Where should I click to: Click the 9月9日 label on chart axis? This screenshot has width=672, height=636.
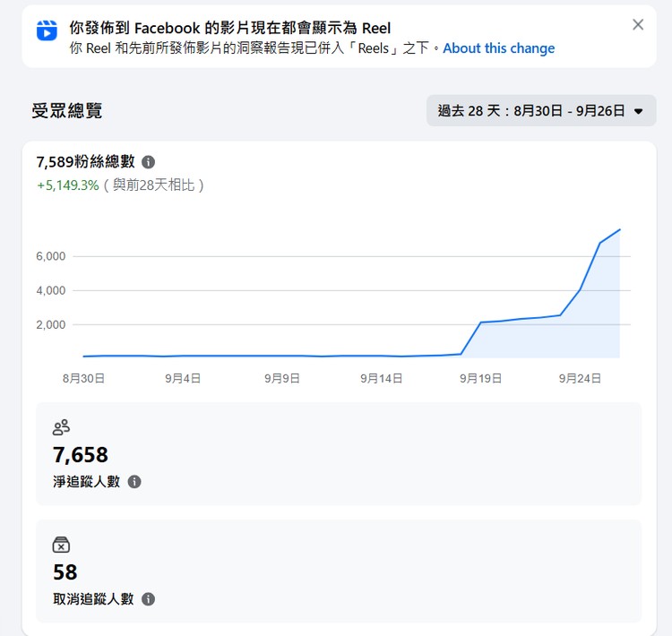282,378
